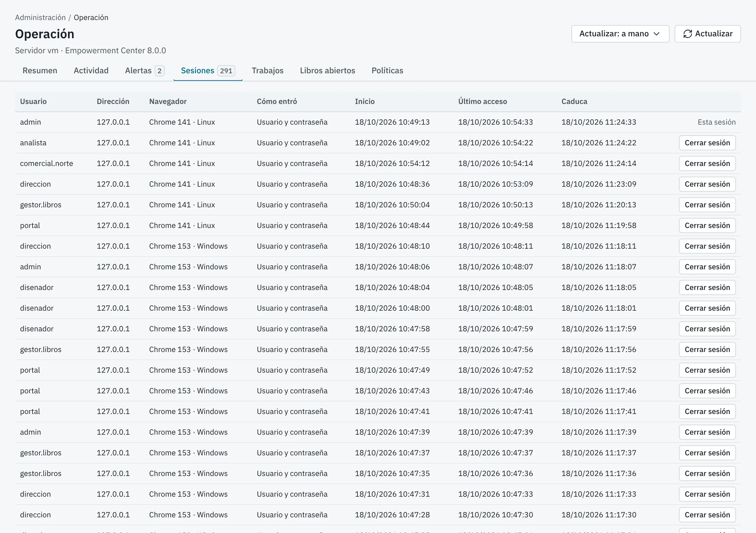Click the alerts count badge 2
This screenshot has height=533, width=756.
click(x=159, y=71)
